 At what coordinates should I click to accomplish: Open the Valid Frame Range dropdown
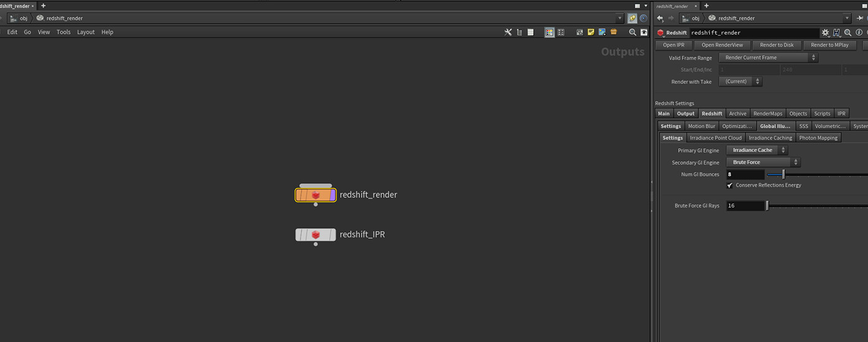768,57
